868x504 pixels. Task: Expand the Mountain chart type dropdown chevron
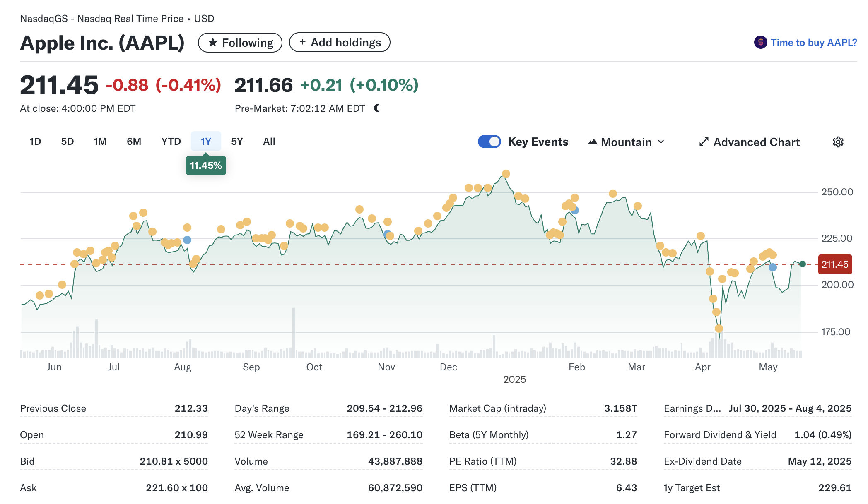pos(661,142)
